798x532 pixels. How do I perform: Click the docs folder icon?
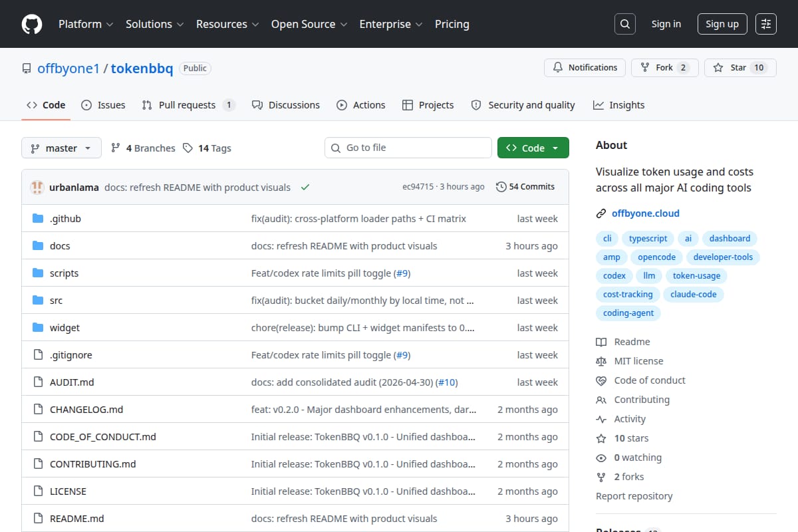pyautogui.click(x=38, y=246)
